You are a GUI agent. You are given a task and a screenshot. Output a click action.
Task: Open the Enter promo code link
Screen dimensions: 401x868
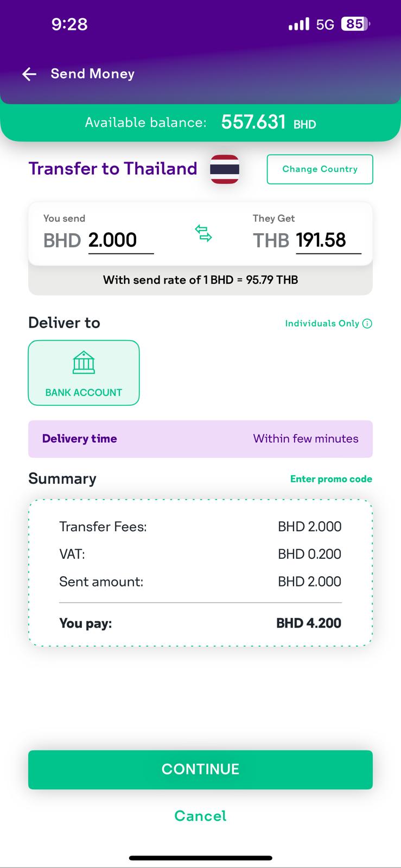331,479
